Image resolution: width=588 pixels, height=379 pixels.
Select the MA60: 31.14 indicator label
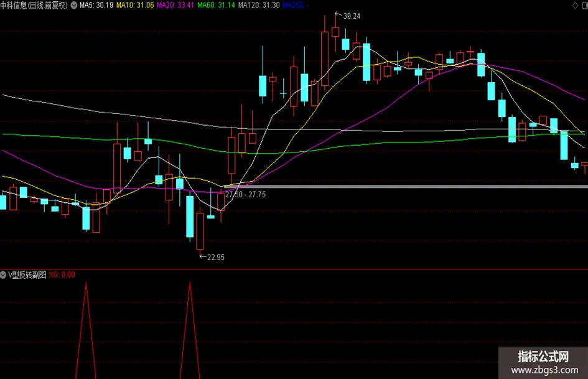pos(217,5)
